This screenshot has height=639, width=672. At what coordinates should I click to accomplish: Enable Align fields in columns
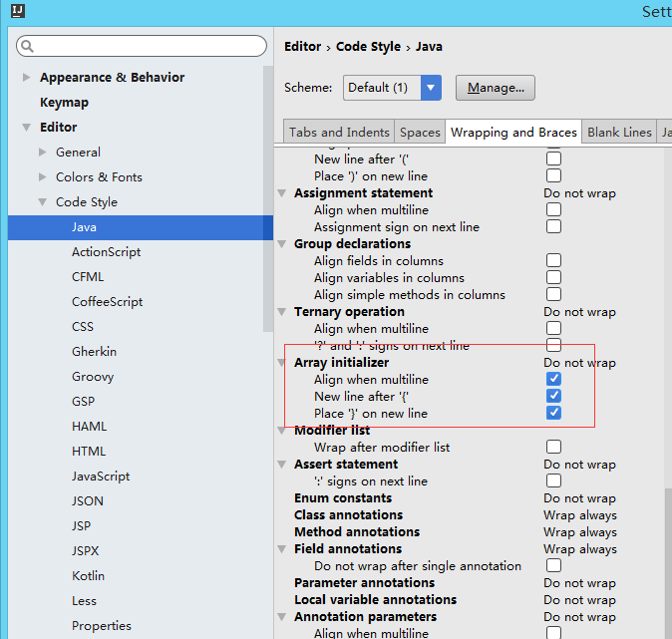point(553,260)
